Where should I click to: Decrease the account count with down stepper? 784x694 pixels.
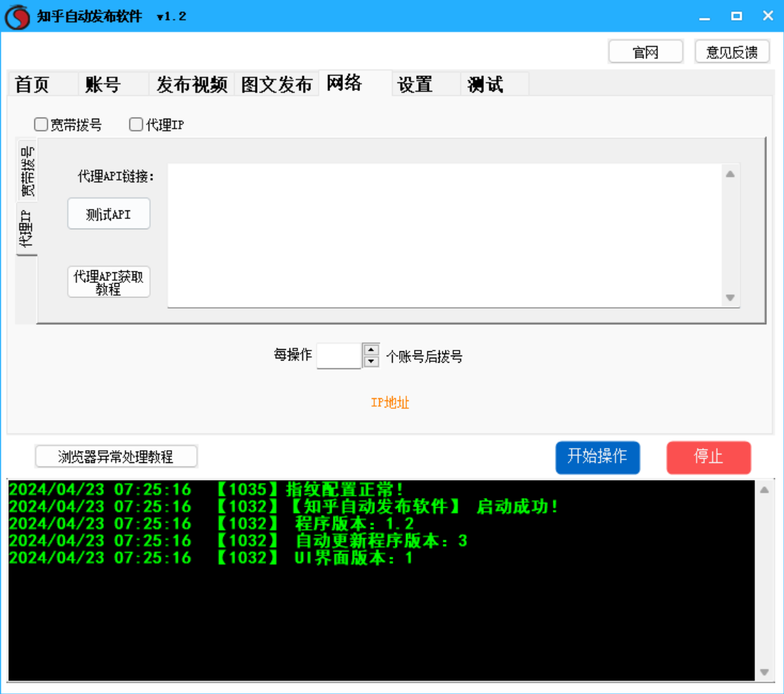371,361
